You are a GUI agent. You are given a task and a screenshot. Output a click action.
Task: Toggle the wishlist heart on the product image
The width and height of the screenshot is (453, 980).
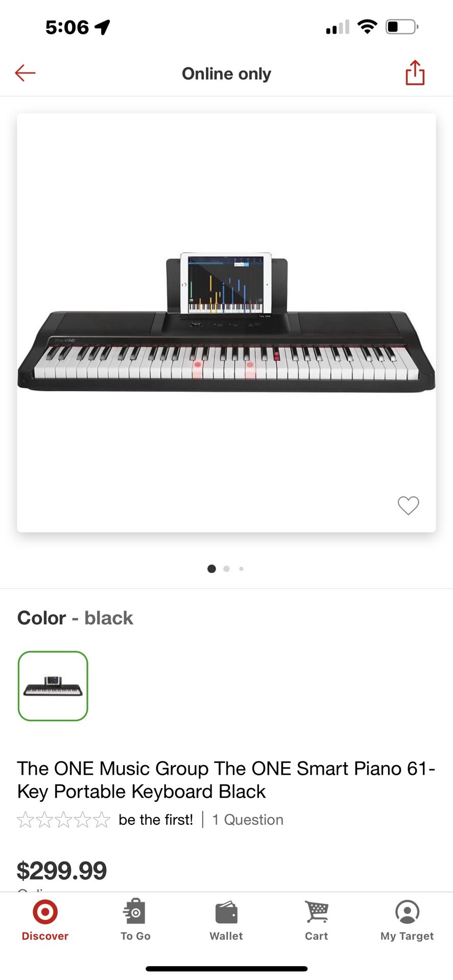coord(408,506)
